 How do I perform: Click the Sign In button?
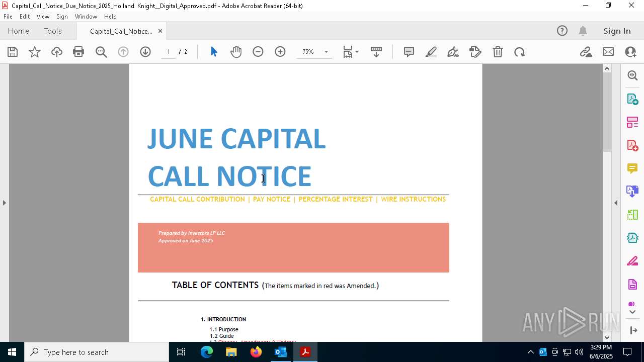point(617,31)
